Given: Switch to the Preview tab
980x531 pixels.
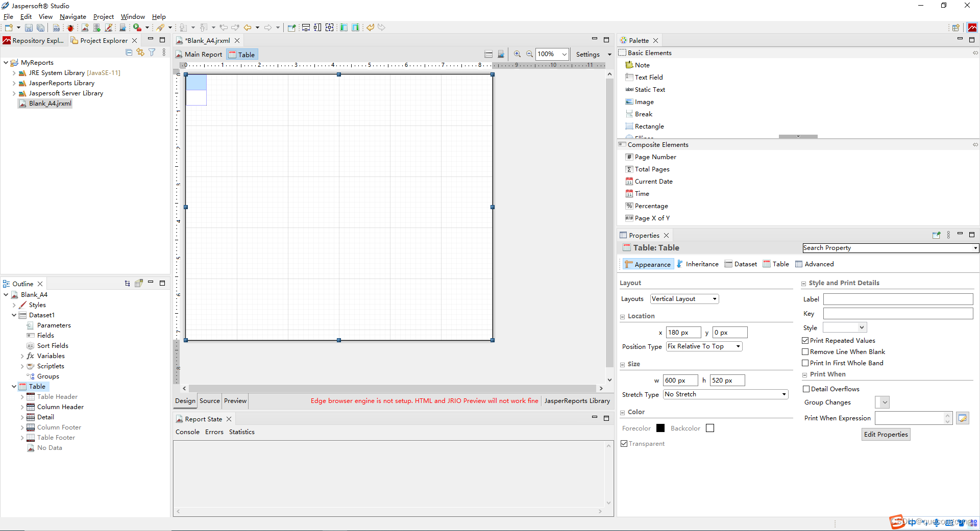Looking at the screenshot, I should coord(235,401).
